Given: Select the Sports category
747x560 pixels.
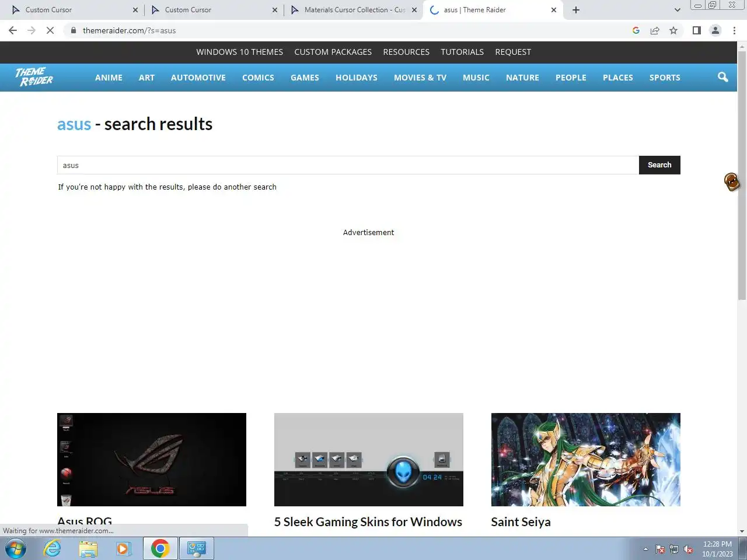Looking at the screenshot, I should [x=665, y=78].
